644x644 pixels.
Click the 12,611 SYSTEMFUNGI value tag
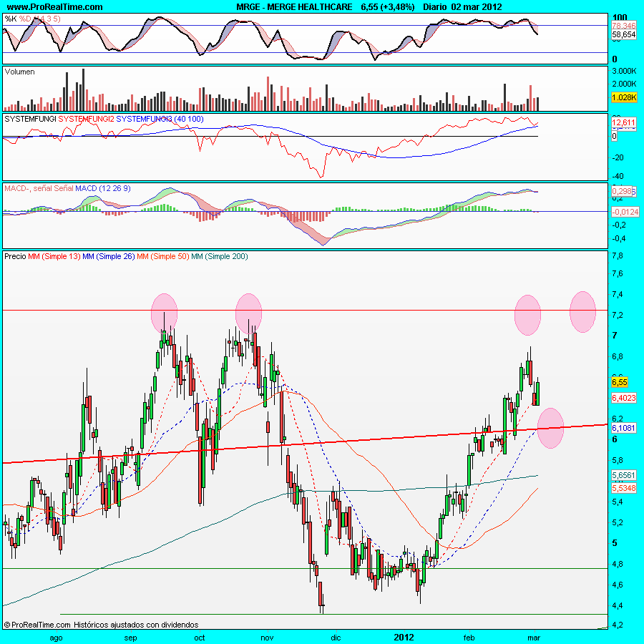pyautogui.click(x=623, y=122)
